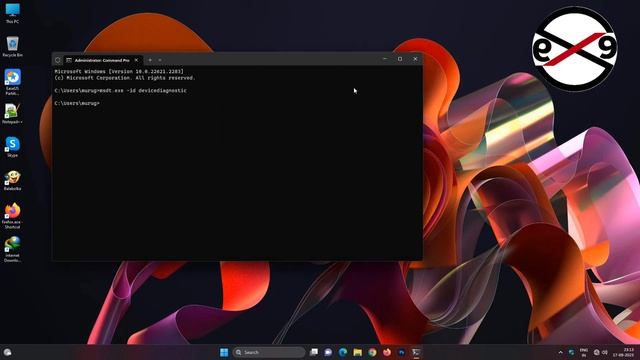The image size is (640, 360).
Task: Close the Administrator: Command Prompt tab
Action: pos(136,60)
